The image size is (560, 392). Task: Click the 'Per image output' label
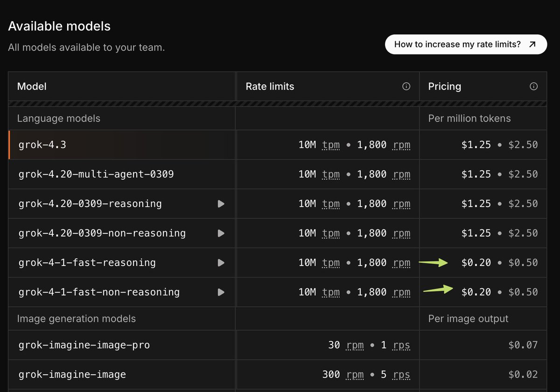[469, 319]
